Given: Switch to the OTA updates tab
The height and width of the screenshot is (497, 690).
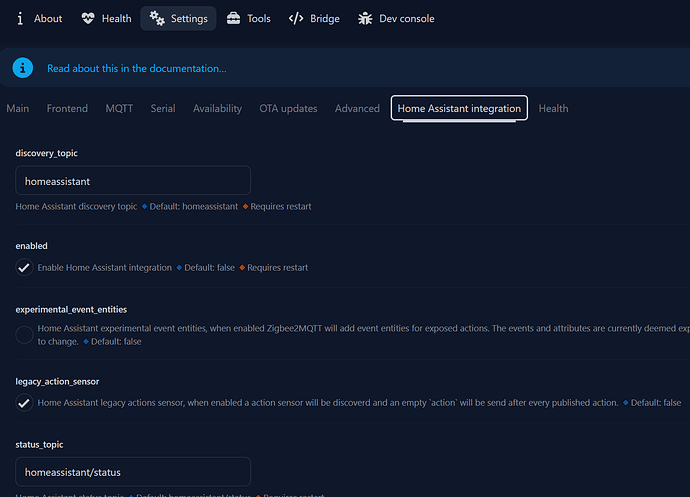Looking at the screenshot, I should [x=288, y=108].
